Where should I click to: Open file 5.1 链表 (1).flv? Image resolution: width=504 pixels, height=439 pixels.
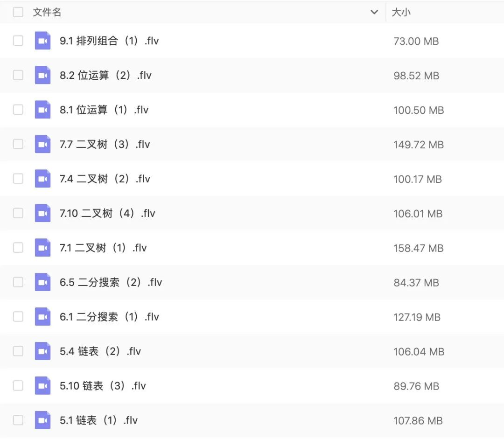click(98, 420)
